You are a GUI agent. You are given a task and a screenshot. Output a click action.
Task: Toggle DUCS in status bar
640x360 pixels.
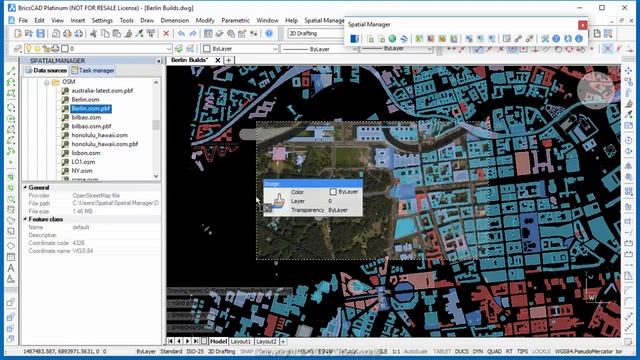click(x=462, y=351)
